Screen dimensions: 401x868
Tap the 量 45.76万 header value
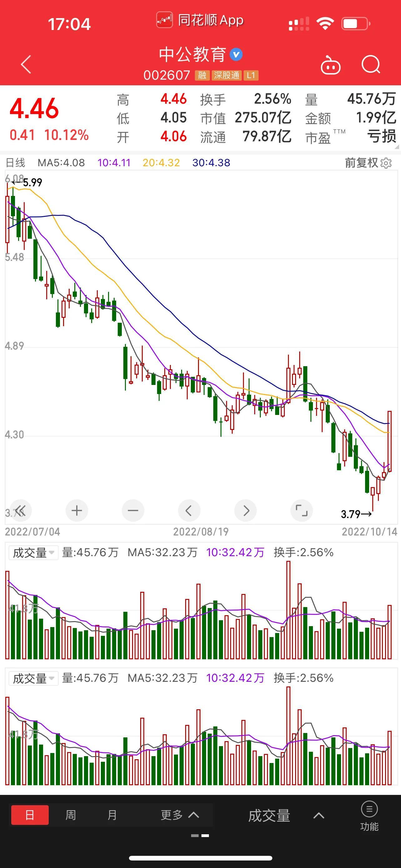[371, 99]
